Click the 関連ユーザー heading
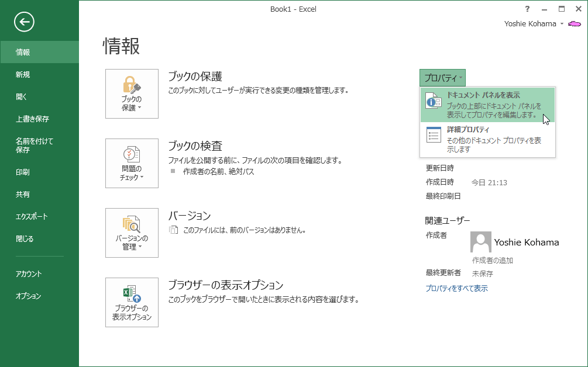The height and width of the screenshot is (367, 588). click(448, 220)
